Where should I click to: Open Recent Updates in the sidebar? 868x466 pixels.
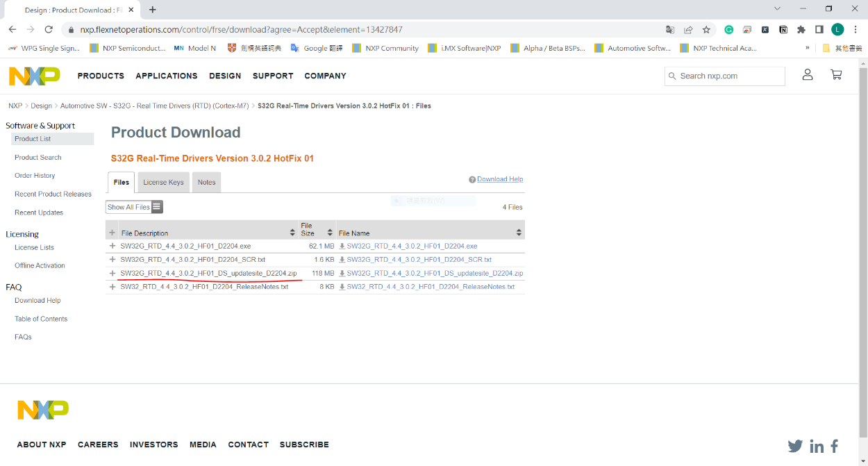(x=39, y=213)
